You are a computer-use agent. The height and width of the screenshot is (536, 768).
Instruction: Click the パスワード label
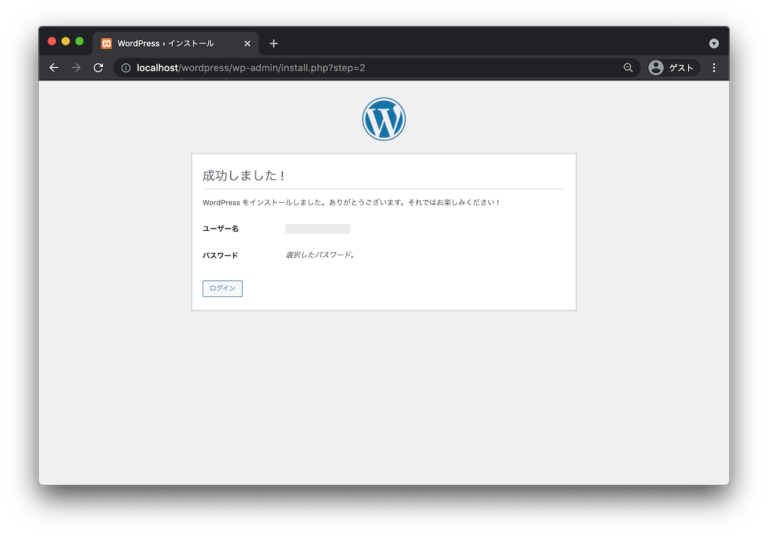click(220, 255)
